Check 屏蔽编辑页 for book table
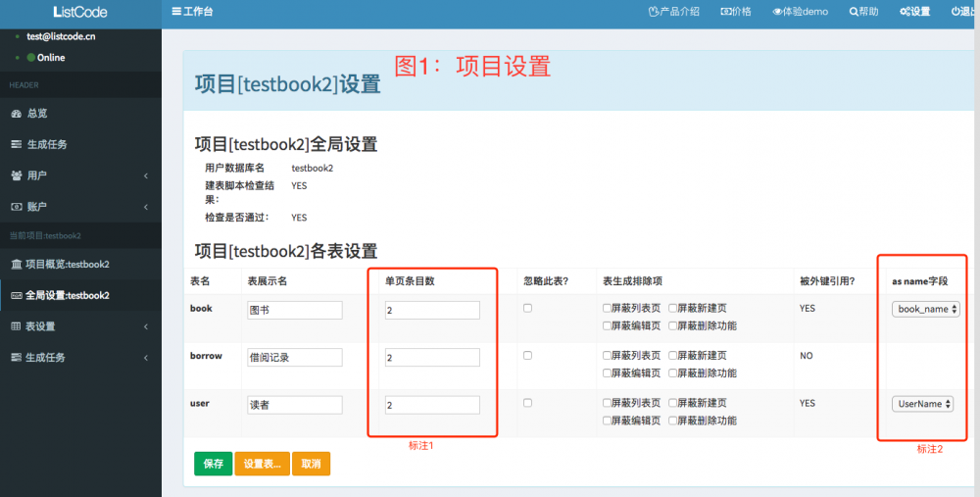Image resolution: width=980 pixels, height=497 pixels. (607, 325)
